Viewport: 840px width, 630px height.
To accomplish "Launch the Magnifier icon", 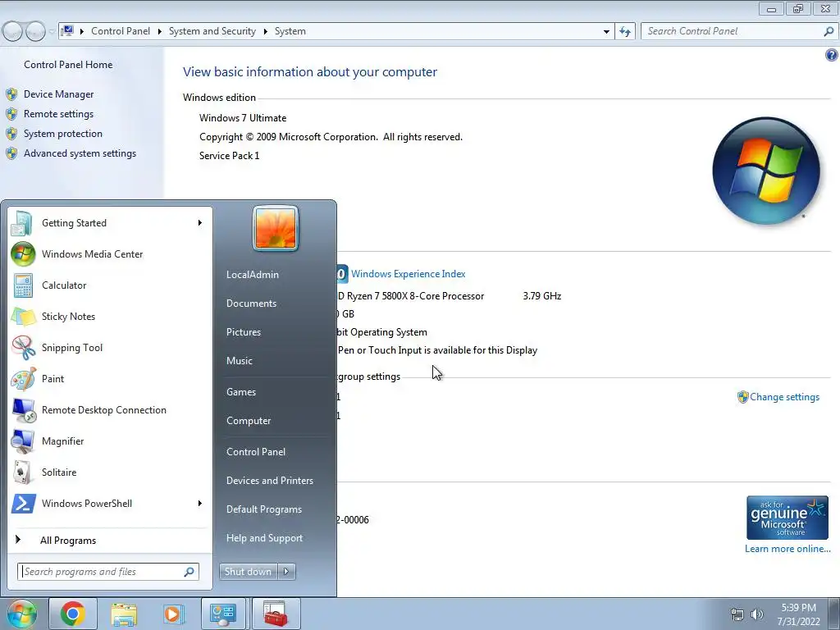I will pyautogui.click(x=23, y=441).
